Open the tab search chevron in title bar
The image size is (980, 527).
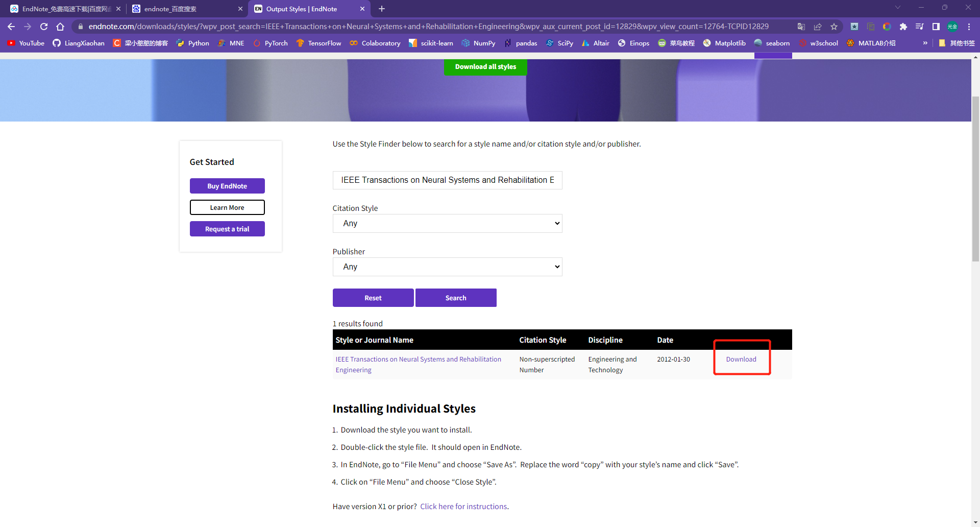897,8
